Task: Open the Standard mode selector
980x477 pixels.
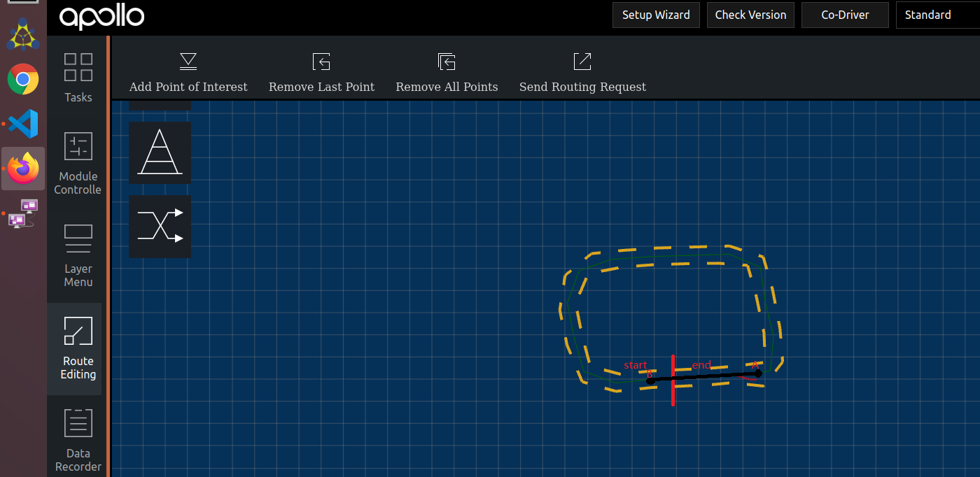Action: pos(928,15)
